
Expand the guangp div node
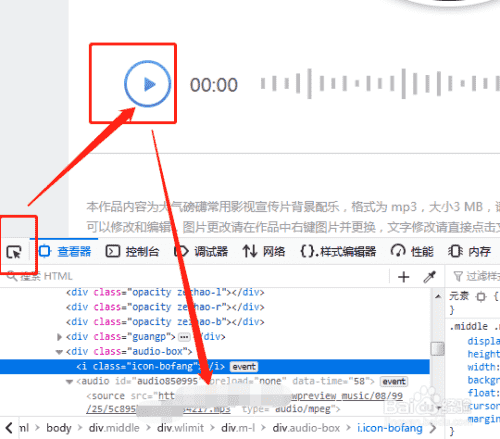click(x=59, y=337)
